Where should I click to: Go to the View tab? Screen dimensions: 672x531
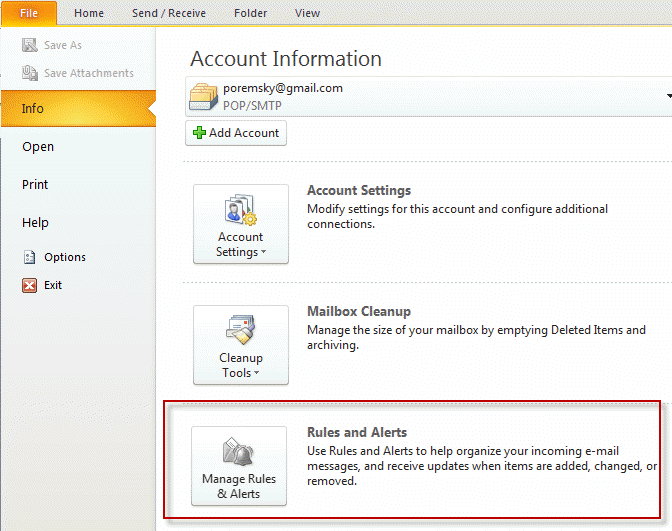[x=307, y=13]
